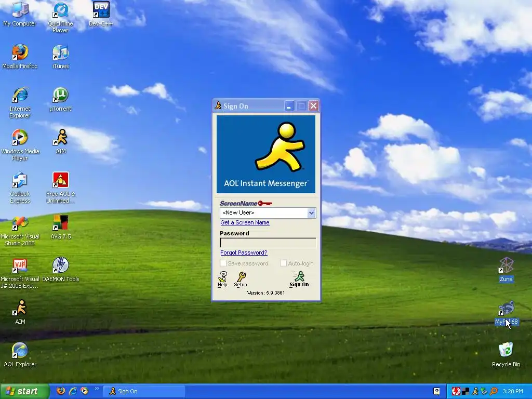This screenshot has width=532, height=399.
Task: Launch Firefox from the Quick Launch bar
Action: tap(61, 391)
